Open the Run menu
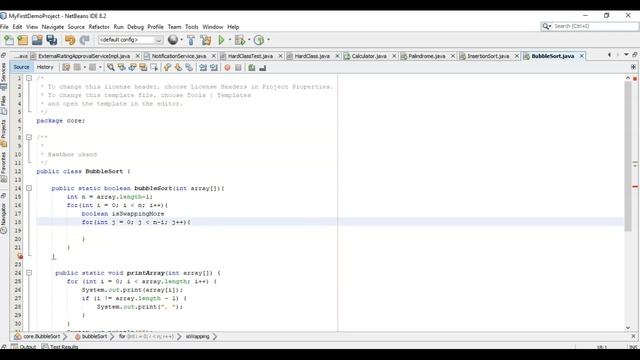Image resolution: width=640 pixels, height=360 pixels. point(118,27)
